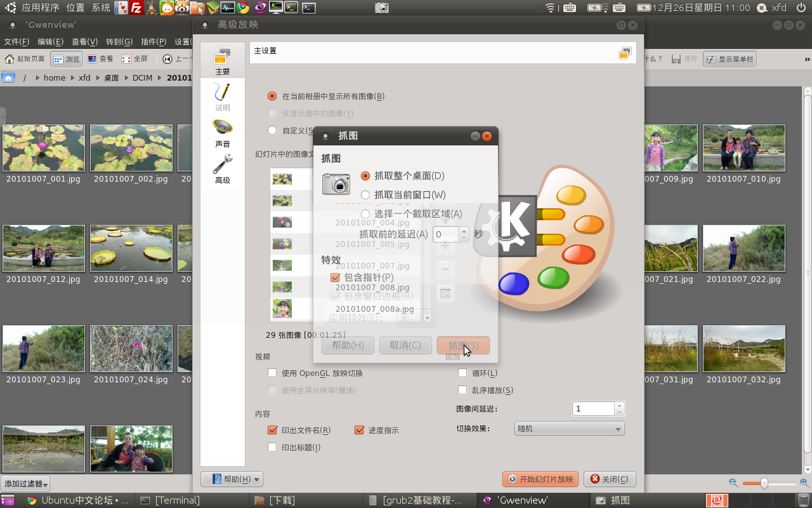Viewport: 812px width, 508px height.
Task: Expand the toolbar overflow chevron in Gwenview
Action: click(x=807, y=59)
